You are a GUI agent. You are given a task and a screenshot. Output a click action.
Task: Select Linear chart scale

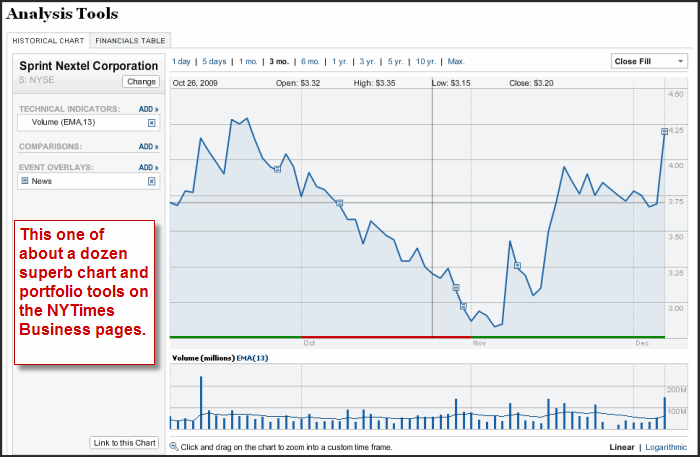point(621,447)
